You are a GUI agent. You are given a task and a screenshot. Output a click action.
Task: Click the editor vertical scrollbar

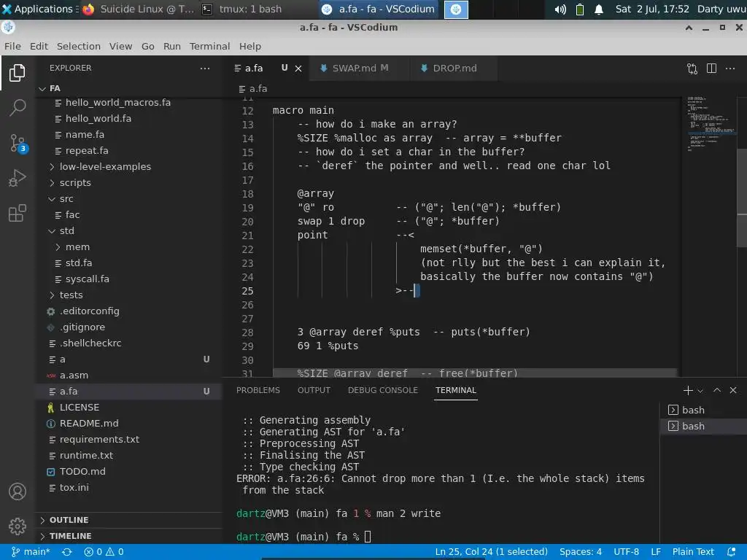point(742,198)
